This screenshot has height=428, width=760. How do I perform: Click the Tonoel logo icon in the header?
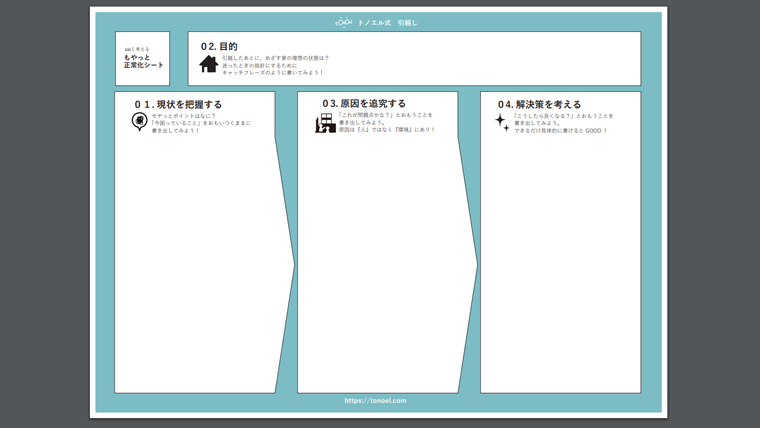point(343,22)
